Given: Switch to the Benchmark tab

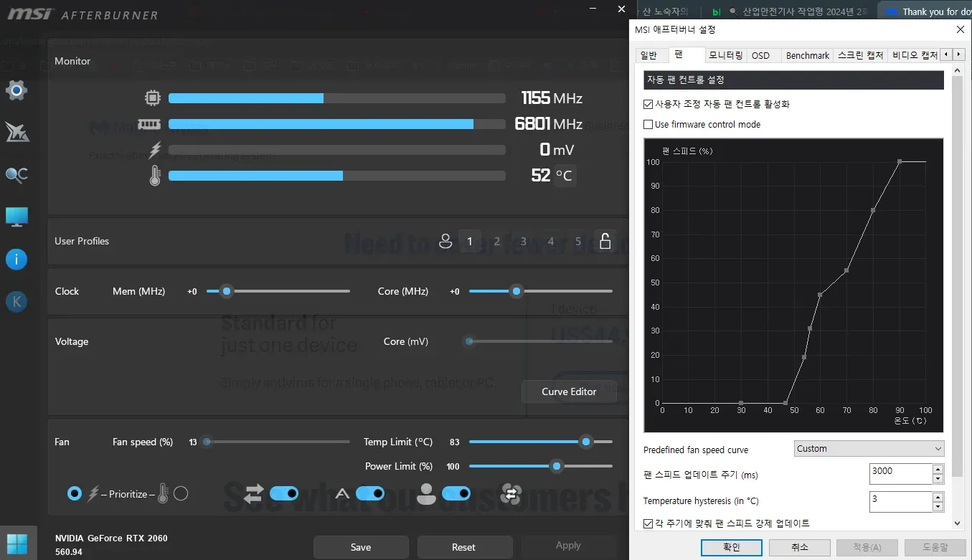Looking at the screenshot, I should click(807, 55).
